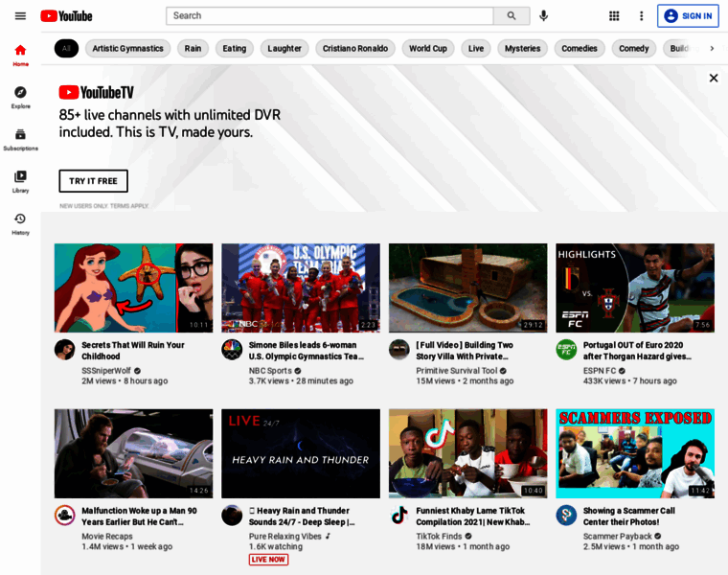This screenshot has width=728, height=575.
Task: Click the YouTube logo
Action: pos(66,15)
